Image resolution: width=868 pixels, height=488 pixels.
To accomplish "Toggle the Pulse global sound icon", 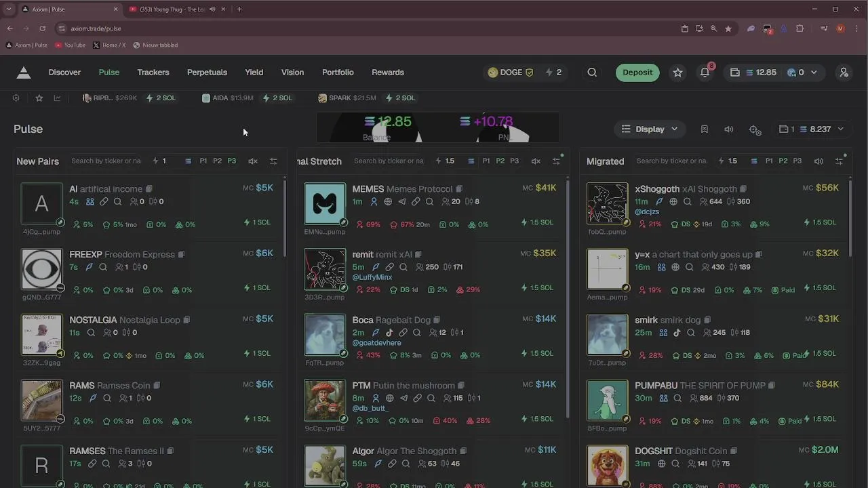I will point(729,129).
